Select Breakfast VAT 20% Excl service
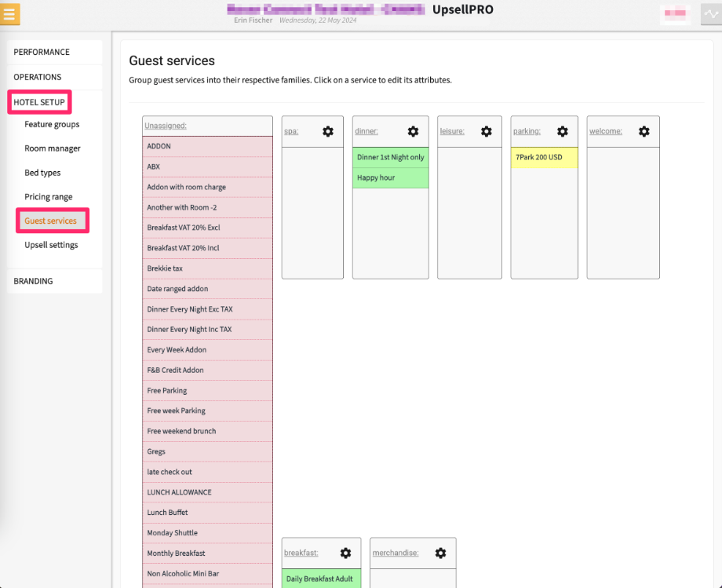This screenshot has width=722, height=588. click(208, 228)
